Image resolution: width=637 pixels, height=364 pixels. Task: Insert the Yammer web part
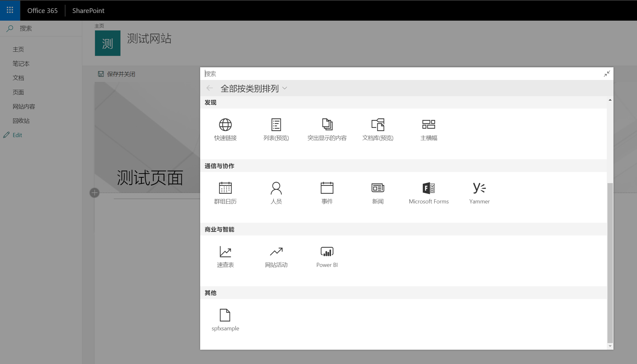coord(479,193)
